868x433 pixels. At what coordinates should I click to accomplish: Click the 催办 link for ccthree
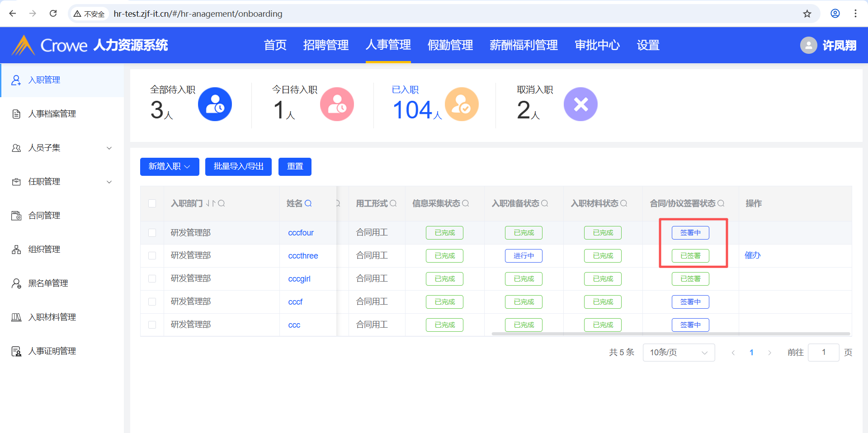tap(752, 255)
